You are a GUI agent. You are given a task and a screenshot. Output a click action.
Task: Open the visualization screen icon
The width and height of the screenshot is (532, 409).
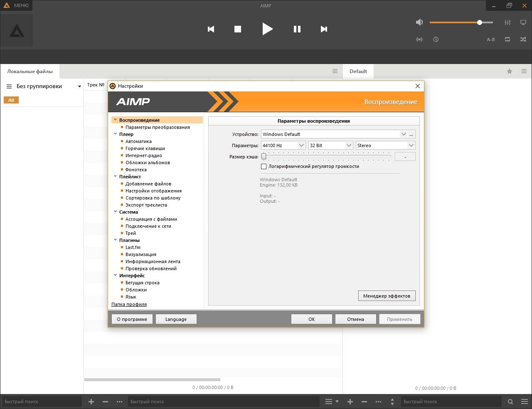[x=523, y=22]
